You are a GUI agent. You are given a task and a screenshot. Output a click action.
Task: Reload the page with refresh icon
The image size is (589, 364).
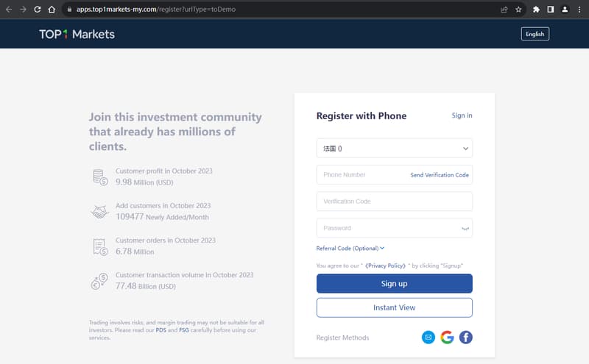click(38, 10)
